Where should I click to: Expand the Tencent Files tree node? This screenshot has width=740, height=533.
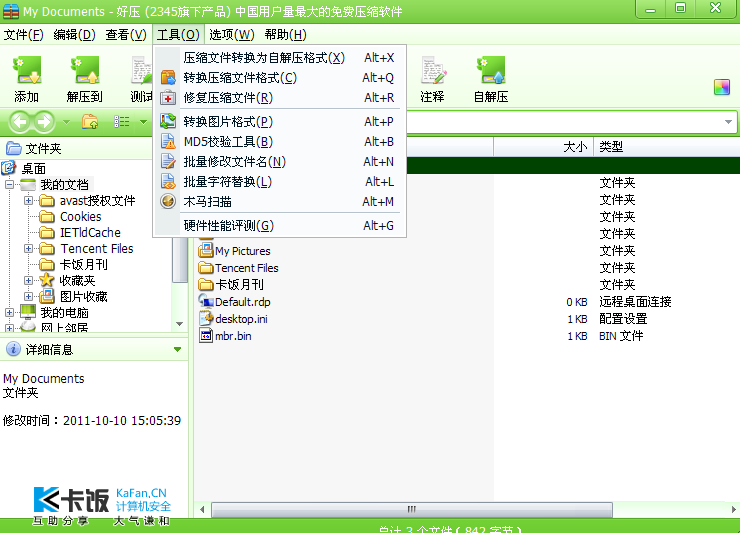pos(28,248)
